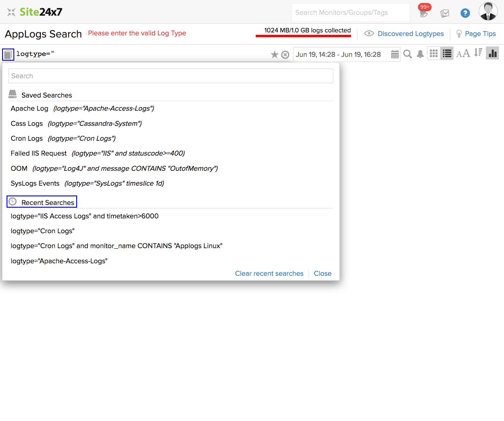Open the calendar date picker icon
The width and height of the screenshot is (504, 421).
coord(395,54)
